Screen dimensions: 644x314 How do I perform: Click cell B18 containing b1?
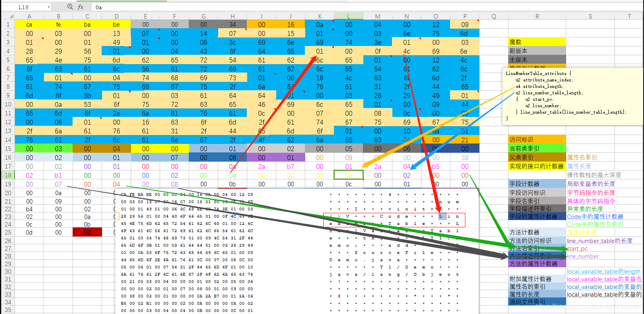pos(58,175)
